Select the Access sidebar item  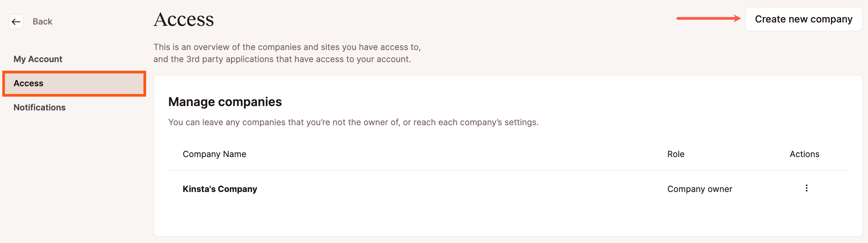tap(74, 83)
